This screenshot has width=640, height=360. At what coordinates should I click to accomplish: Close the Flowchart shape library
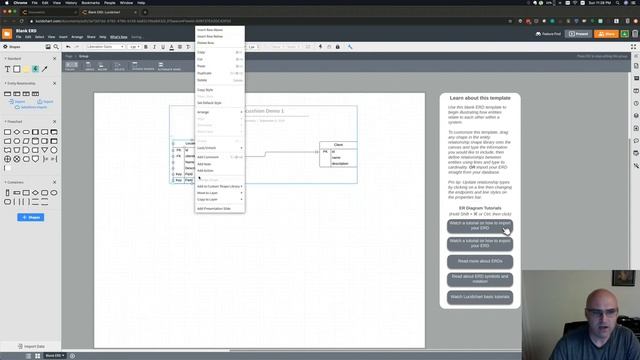(x=55, y=122)
